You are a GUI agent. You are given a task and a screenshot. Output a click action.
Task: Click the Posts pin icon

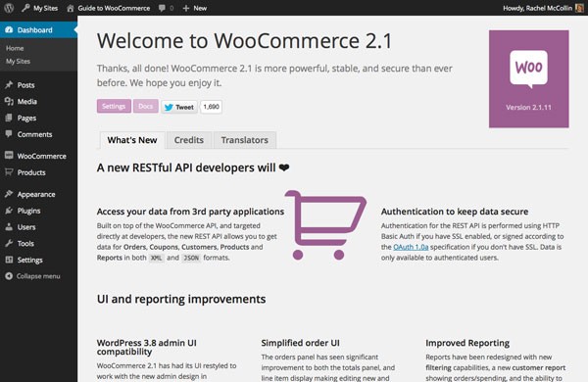click(x=9, y=85)
